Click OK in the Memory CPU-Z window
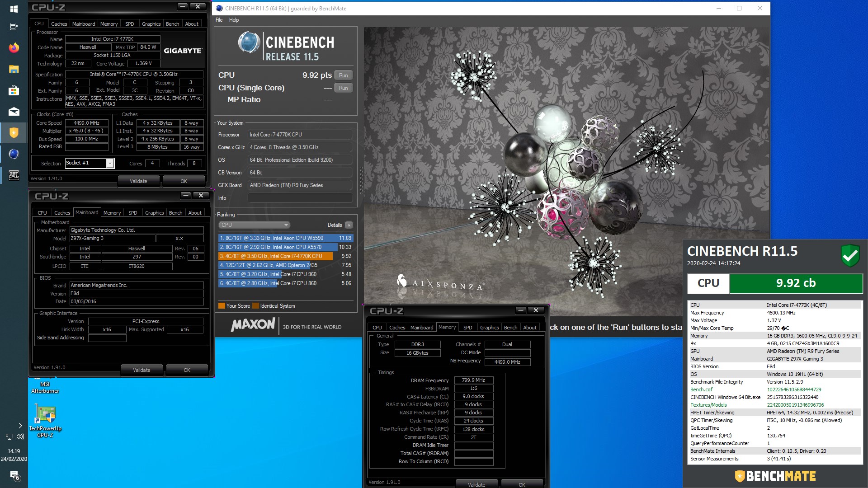The width and height of the screenshot is (868, 488). (x=522, y=484)
